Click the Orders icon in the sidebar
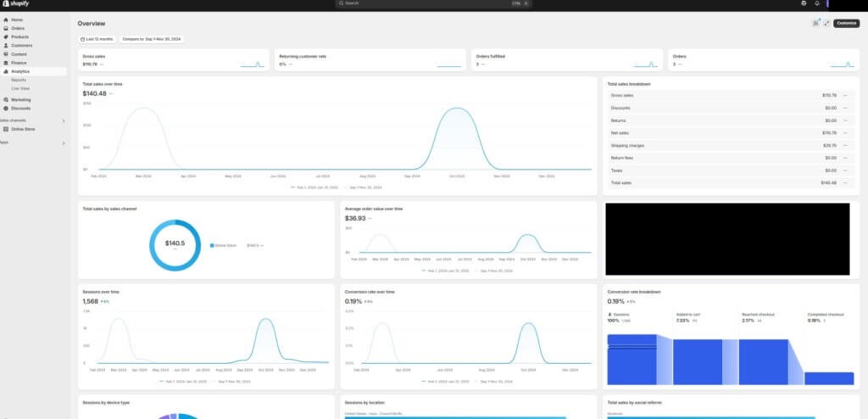 [x=5, y=28]
